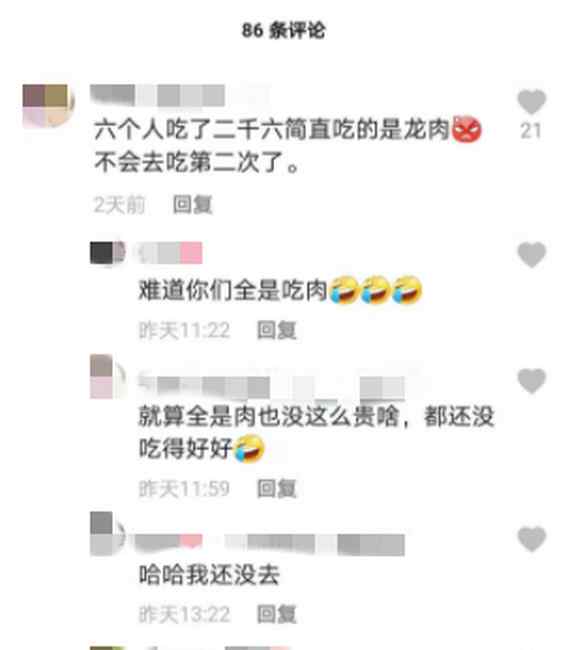Like the comment with 21 likes
Image resolution: width=568 pixels, height=650 pixels.
(532, 101)
